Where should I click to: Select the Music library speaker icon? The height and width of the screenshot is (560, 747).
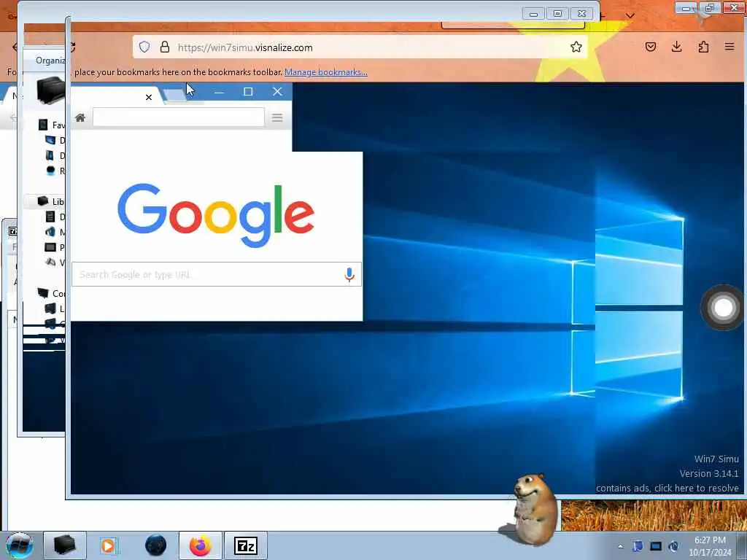(x=50, y=232)
